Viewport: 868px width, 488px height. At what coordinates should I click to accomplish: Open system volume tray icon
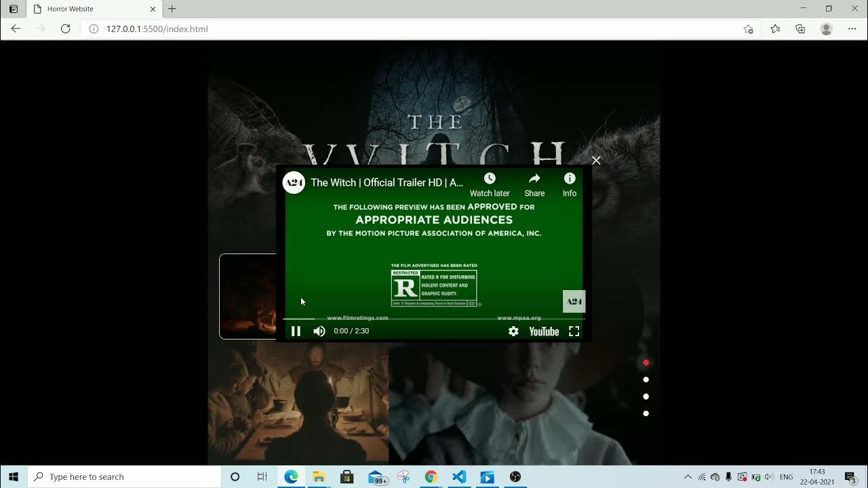pos(768,476)
